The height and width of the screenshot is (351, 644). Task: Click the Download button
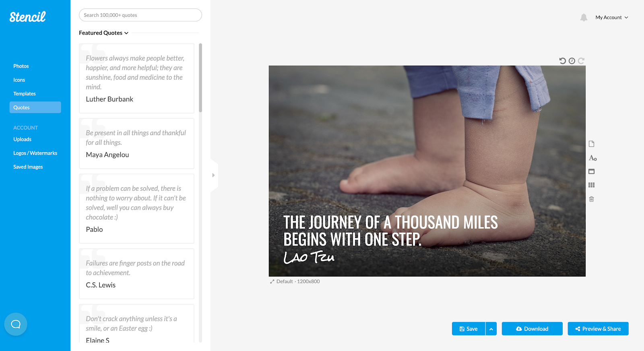pyautogui.click(x=532, y=329)
